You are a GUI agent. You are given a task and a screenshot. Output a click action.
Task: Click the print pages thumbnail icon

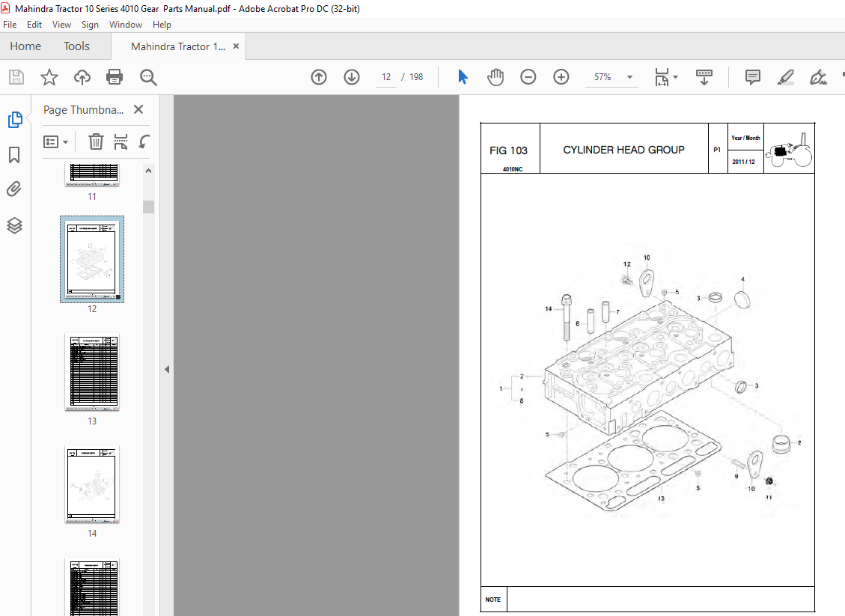(121, 141)
